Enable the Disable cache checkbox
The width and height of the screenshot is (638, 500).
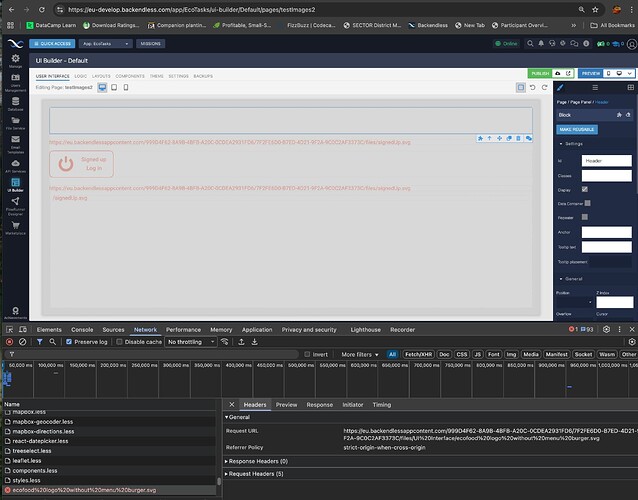[118, 342]
